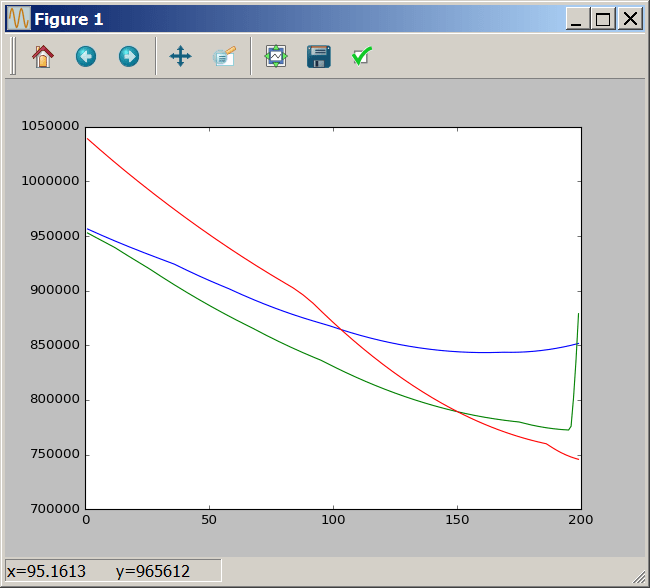Viewport: 650px width, 588px height.
Task: Click the 1050000 y-axis label
Action: [50, 126]
